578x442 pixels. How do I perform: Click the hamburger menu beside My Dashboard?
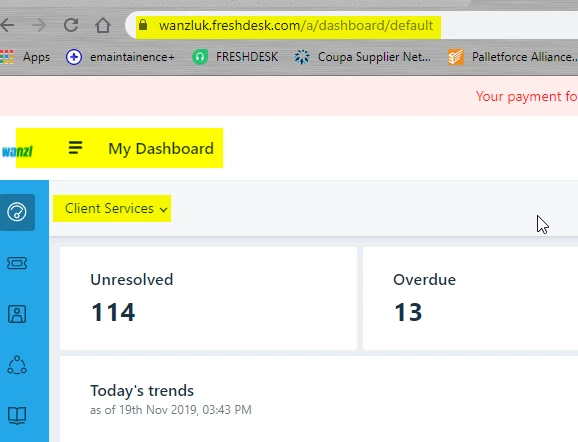(x=75, y=148)
